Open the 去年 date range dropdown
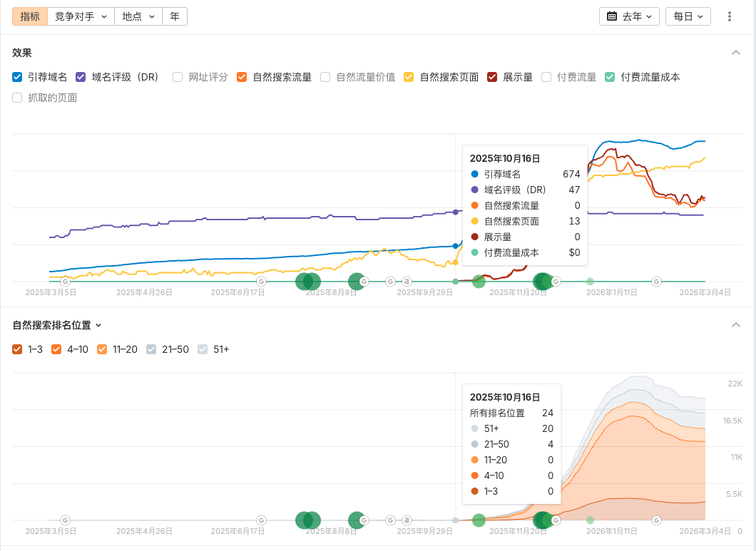Image resolution: width=756 pixels, height=551 pixels. [x=629, y=16]
